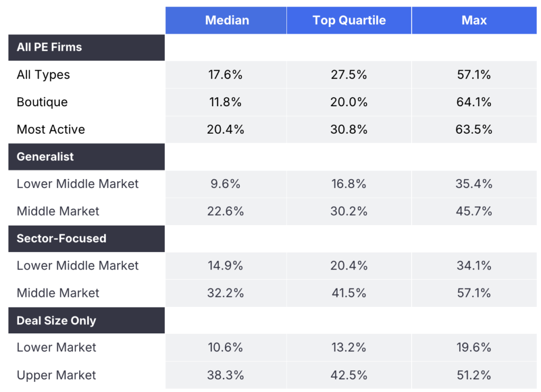Click the Upper Market row label
541x392 pixels.
click(57, 376)
